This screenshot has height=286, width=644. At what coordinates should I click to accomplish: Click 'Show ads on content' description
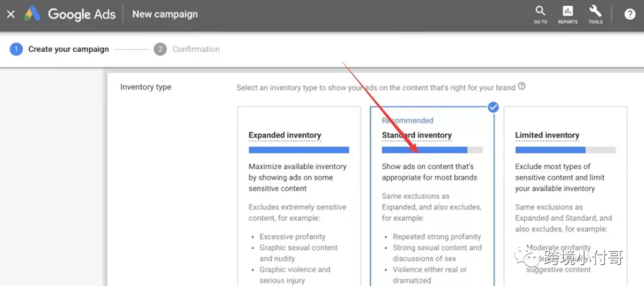point(429,172)
